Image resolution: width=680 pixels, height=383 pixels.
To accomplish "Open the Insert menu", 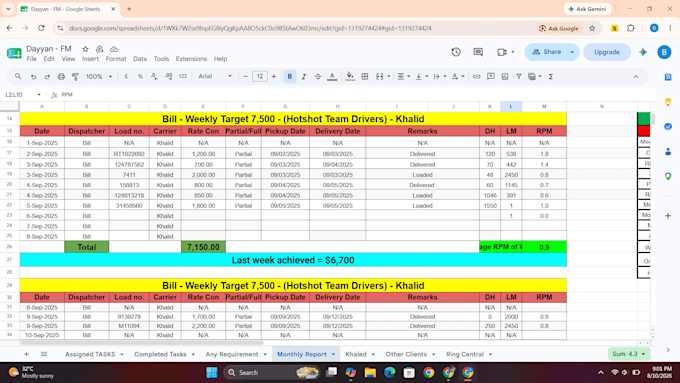I will pos(90,59).
